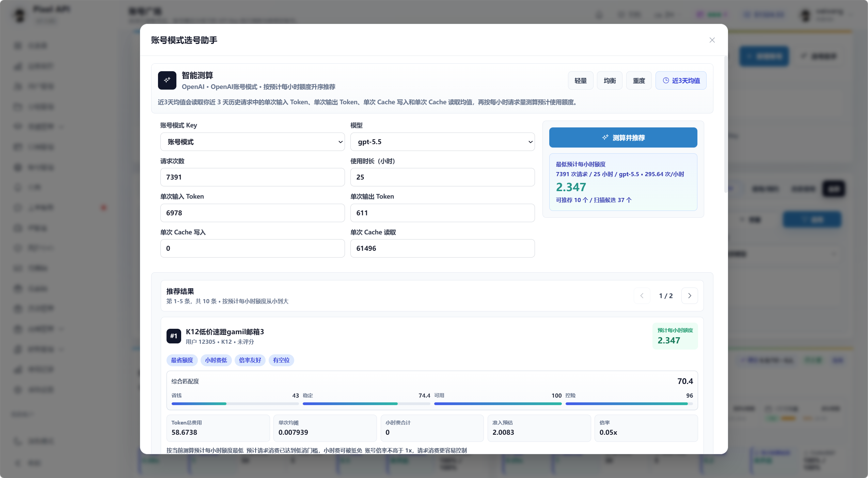Click the 稳定 score bar
Screen dimensions: 868x478
(x=366, y=404)
